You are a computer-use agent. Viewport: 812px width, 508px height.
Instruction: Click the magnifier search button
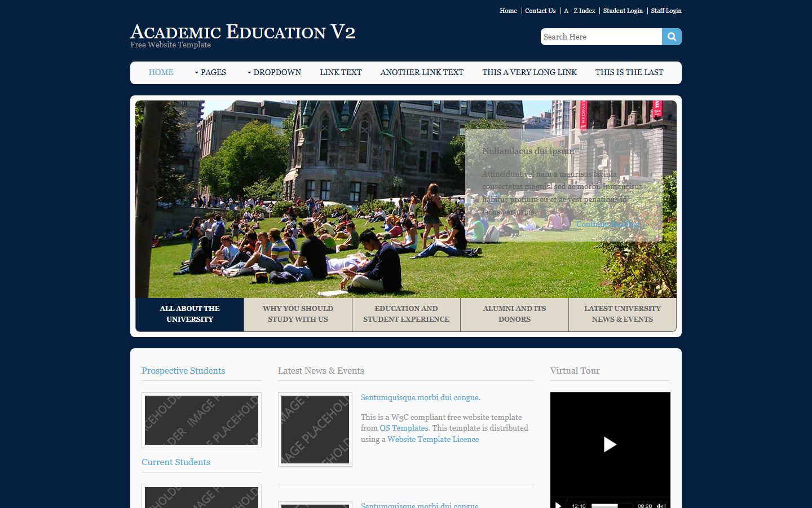click(672, 37)
